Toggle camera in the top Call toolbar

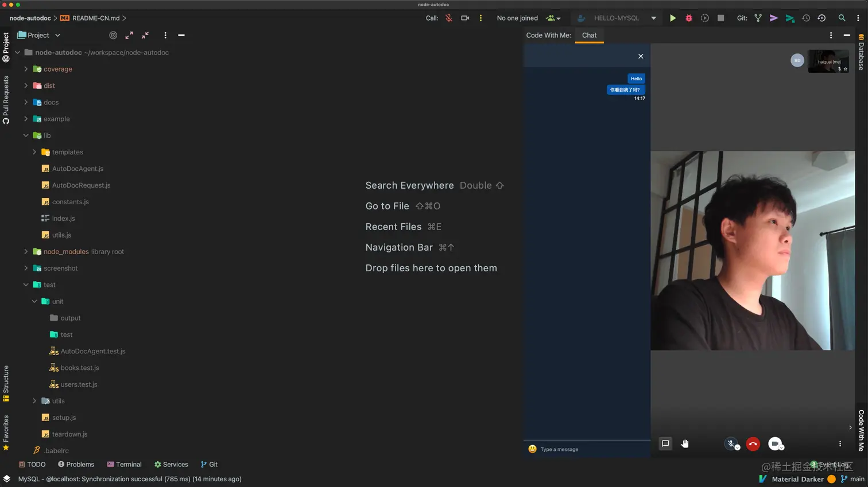click(465, 18)
